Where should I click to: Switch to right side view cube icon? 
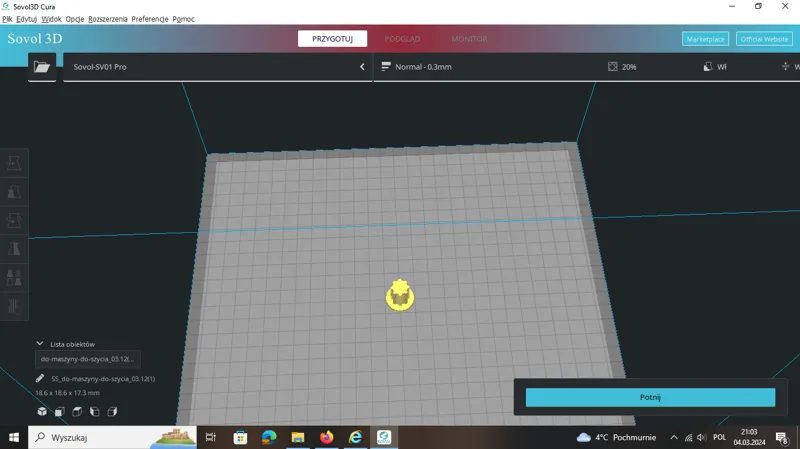(x=112, y=411)
